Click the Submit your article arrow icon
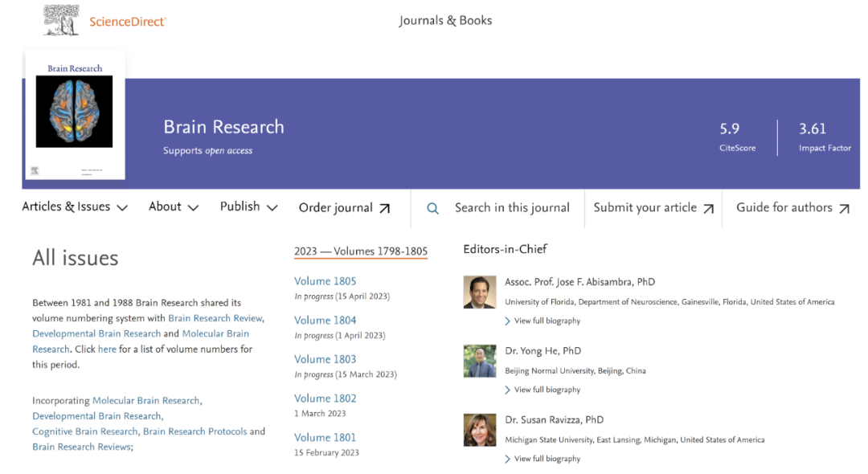 tap(708, 208)
